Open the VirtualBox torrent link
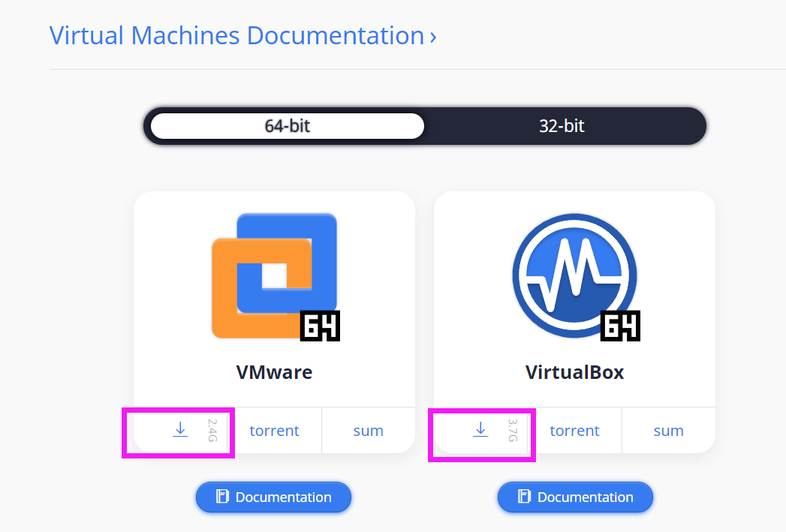Viewport: 786px width, 532px height. pyautogui.click(x=574, y=431)
